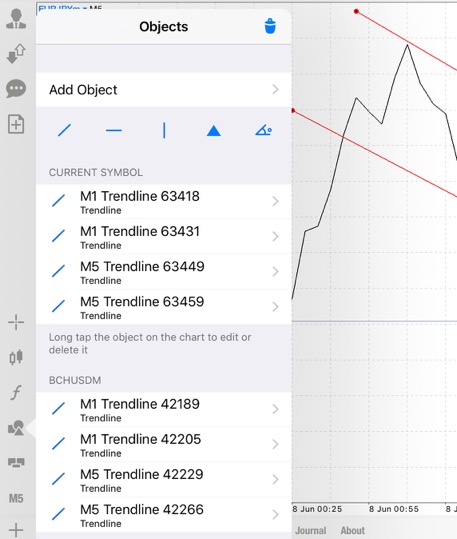Open M5 Trendline 63459
The image size is (457, 539).
point(164,307)
